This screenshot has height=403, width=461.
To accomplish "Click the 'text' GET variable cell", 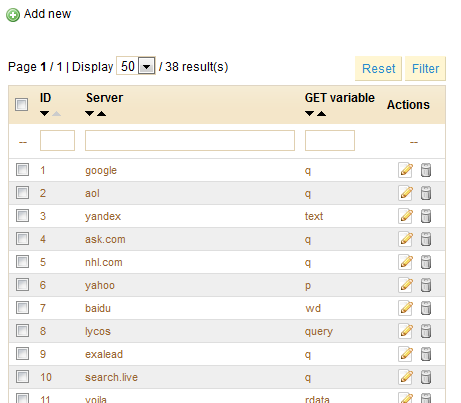I will pos(314,216).
